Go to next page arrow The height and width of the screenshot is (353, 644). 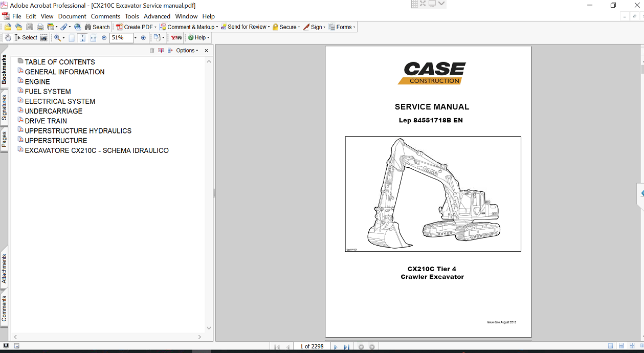click(x=336, y=347)
